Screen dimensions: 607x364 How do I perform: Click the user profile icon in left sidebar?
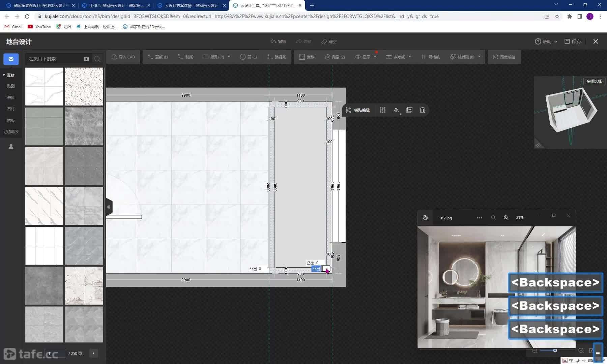point(11,147)
